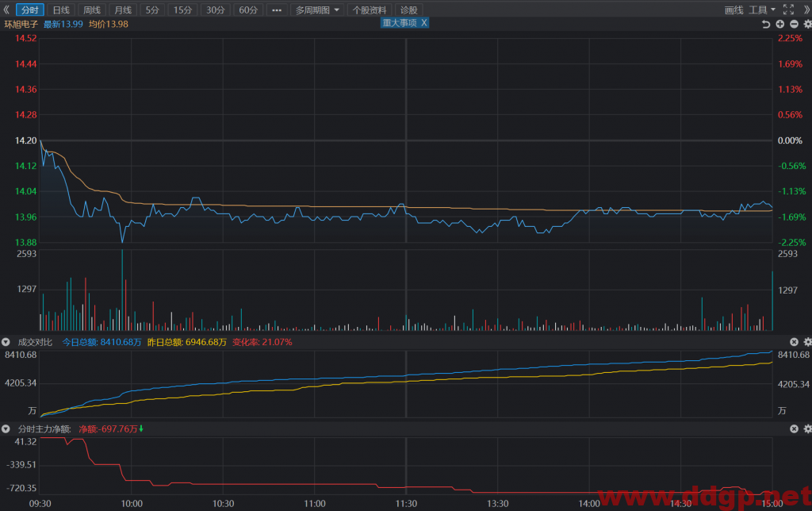Open chart settings gear icon at top
This screenshot has width=812, height=511.
pos(807,24)
